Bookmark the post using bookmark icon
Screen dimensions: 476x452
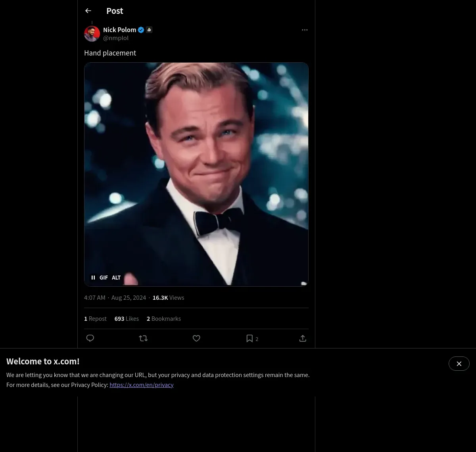pyautogui.click(x=250, y=338)
